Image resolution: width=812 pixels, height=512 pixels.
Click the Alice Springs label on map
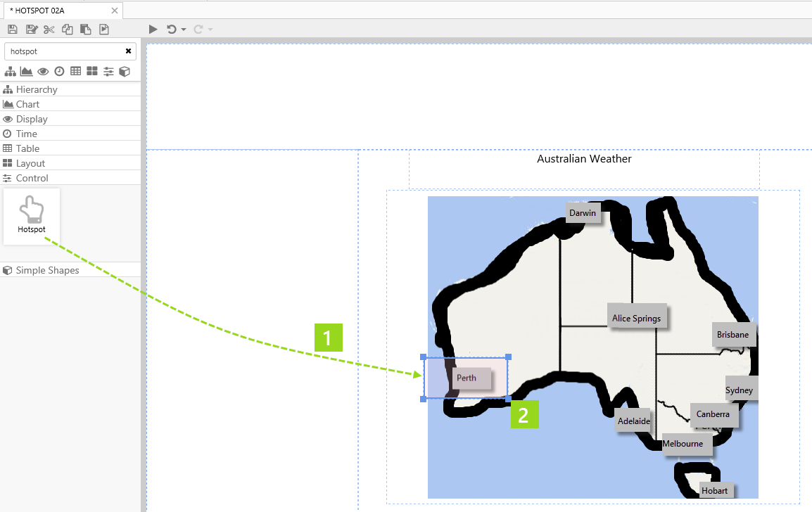point(636,319)
